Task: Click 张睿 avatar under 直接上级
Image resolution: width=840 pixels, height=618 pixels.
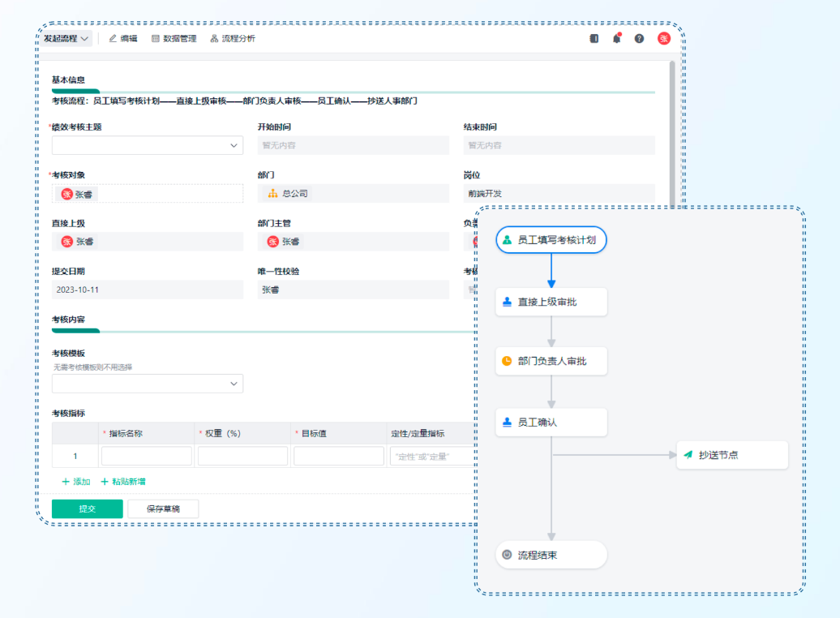Action: pos(67,242)
